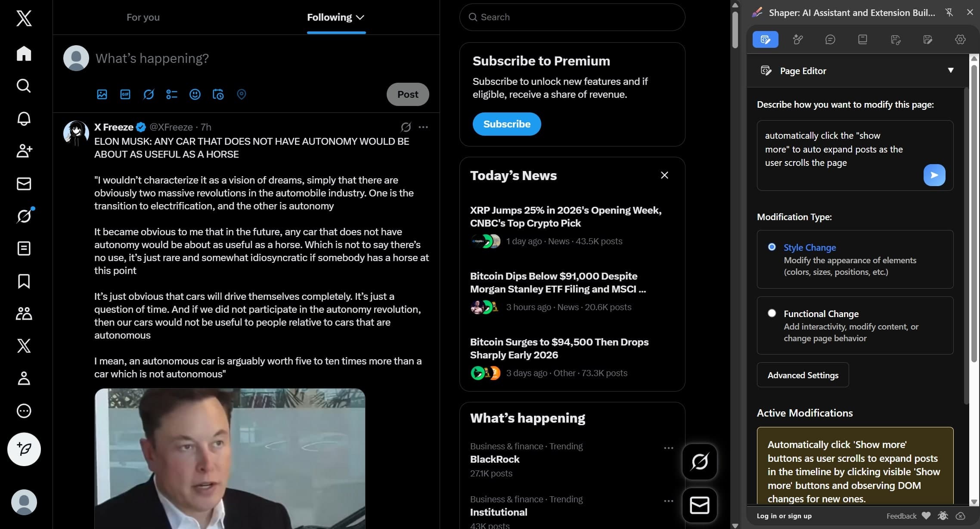Select the Functional Change radio button

[x=772, y=313]
